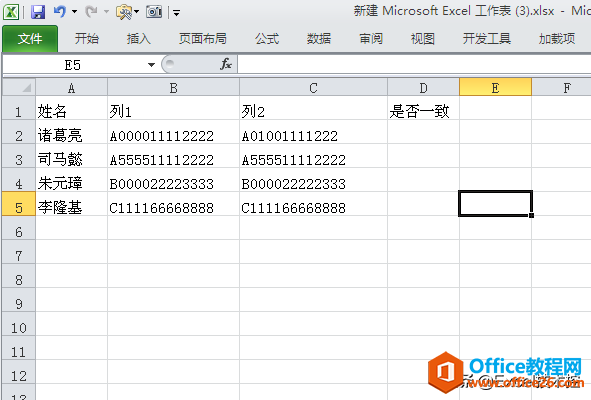Save the workbook with the floppy disk icon

coord(38,12)
